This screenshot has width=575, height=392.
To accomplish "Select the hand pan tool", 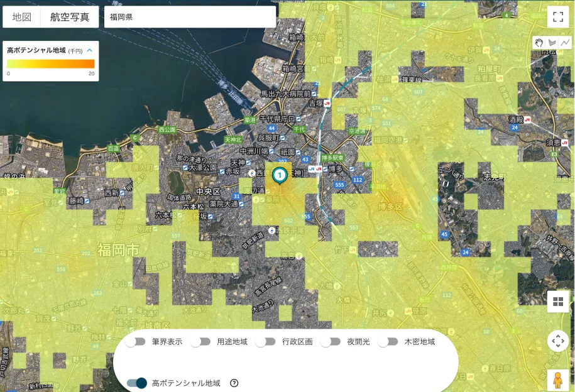I will coord(539,43).
